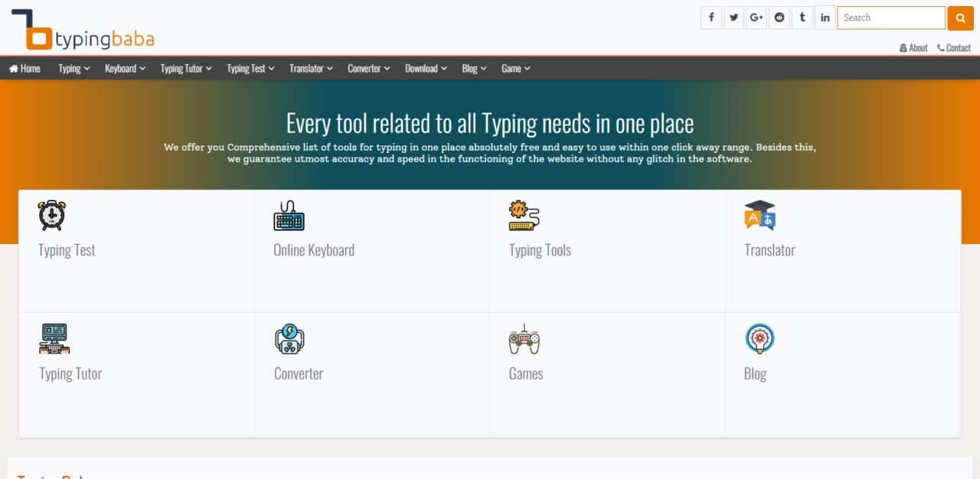Click the Typing Tools gear keyboard icon
Image resolution: width=980 pixels, height=479 pixels.
(x=524, y=215)
